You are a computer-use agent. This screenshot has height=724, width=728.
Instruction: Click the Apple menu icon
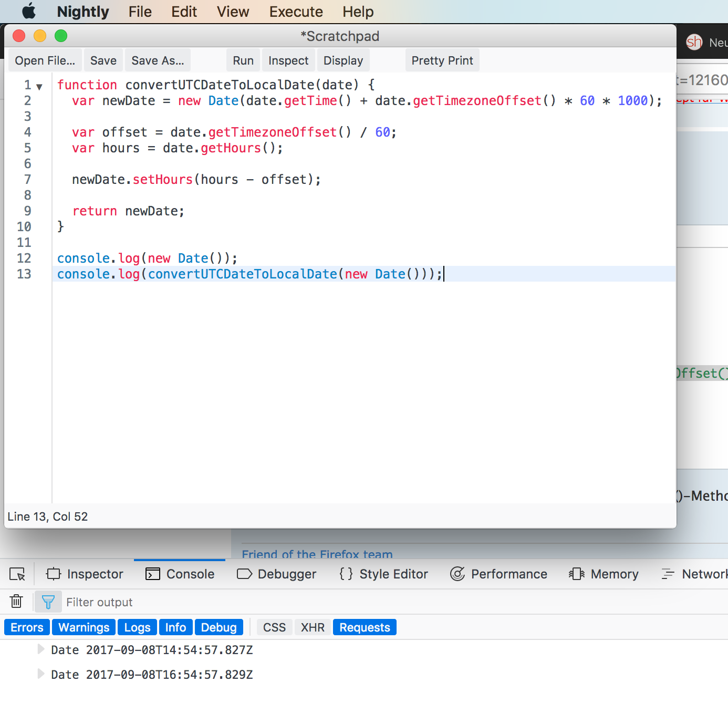coord(29,11)
